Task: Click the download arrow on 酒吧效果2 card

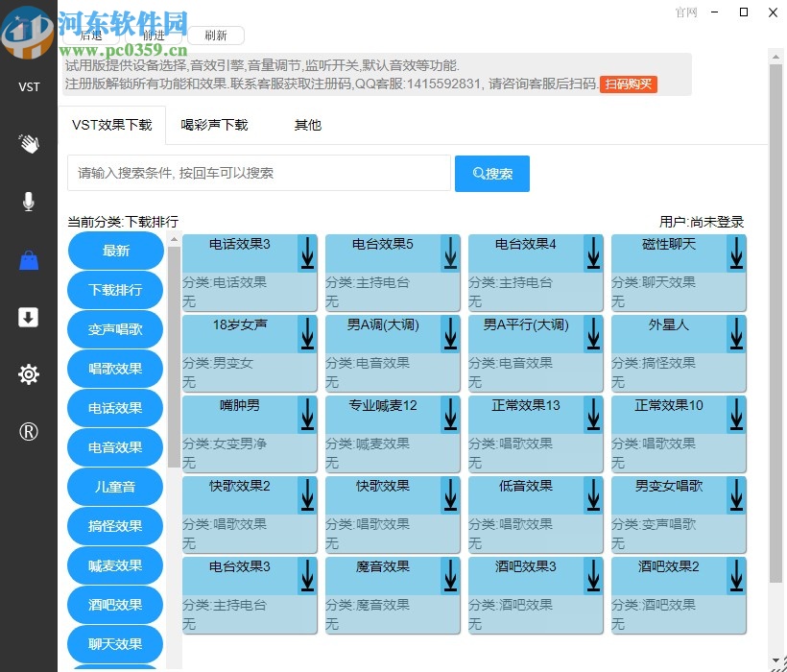Action: tap(736, 577)
